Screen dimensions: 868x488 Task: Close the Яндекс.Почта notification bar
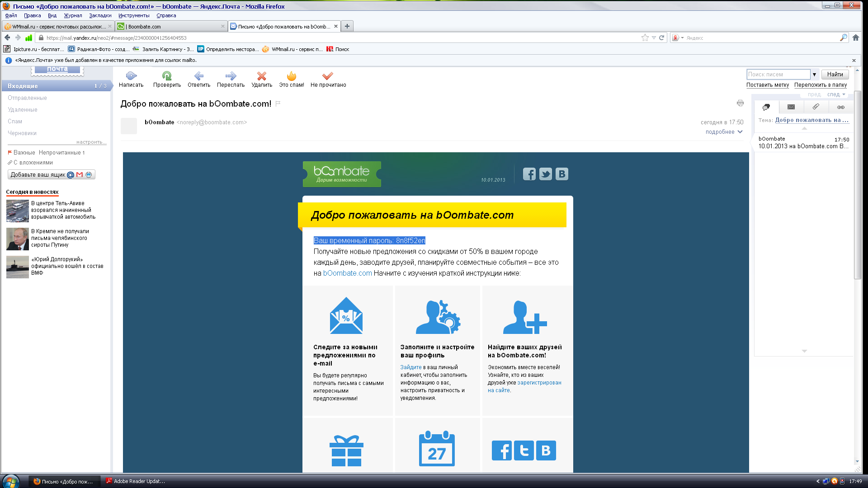(x=854, y=60)
